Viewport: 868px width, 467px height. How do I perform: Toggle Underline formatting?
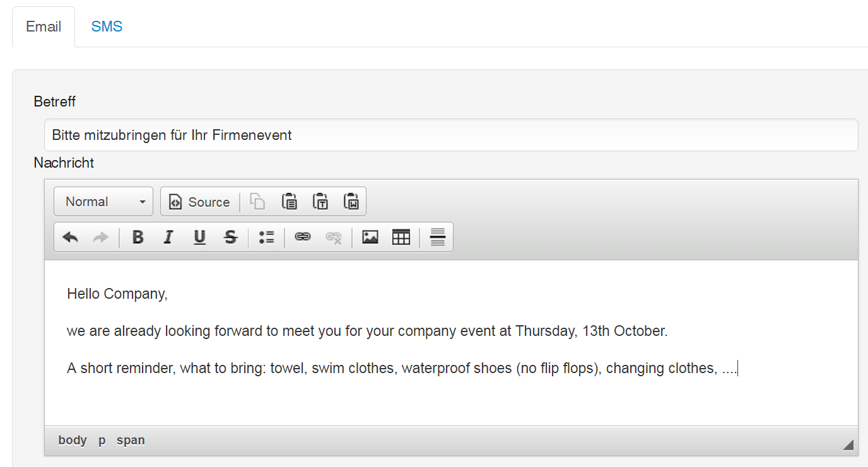click(199, 238)
